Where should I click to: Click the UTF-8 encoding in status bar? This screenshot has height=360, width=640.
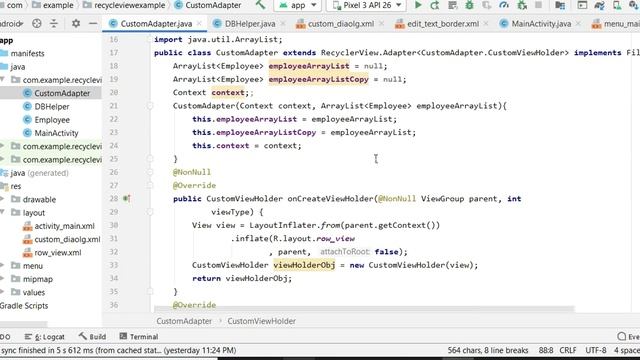596,350
